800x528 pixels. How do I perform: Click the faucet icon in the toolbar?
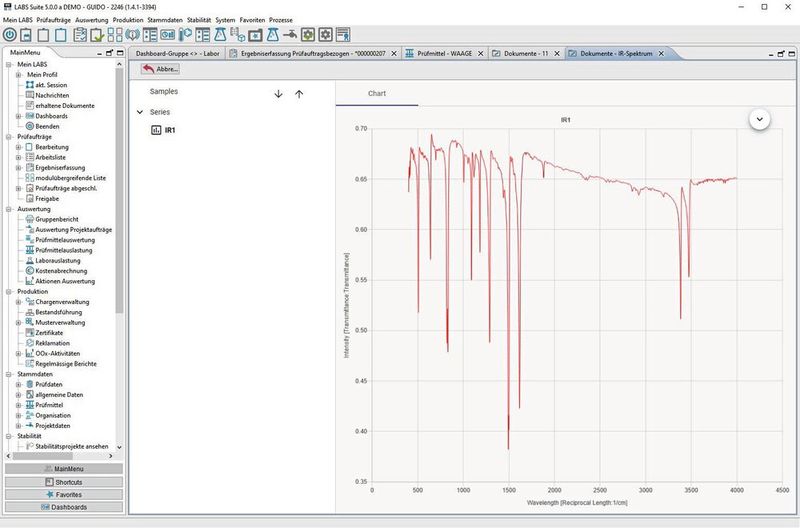[287, 34]
